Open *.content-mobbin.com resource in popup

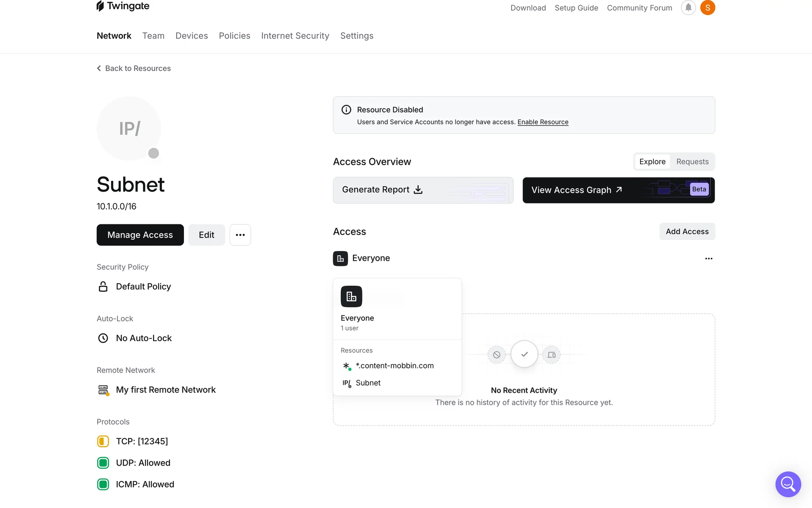pos(394,366)
